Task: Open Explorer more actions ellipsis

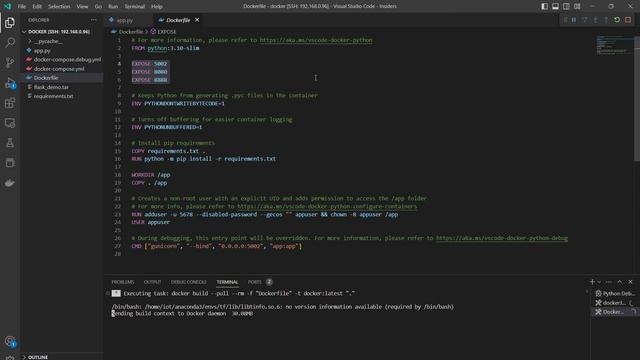Action: coord(93,20)
